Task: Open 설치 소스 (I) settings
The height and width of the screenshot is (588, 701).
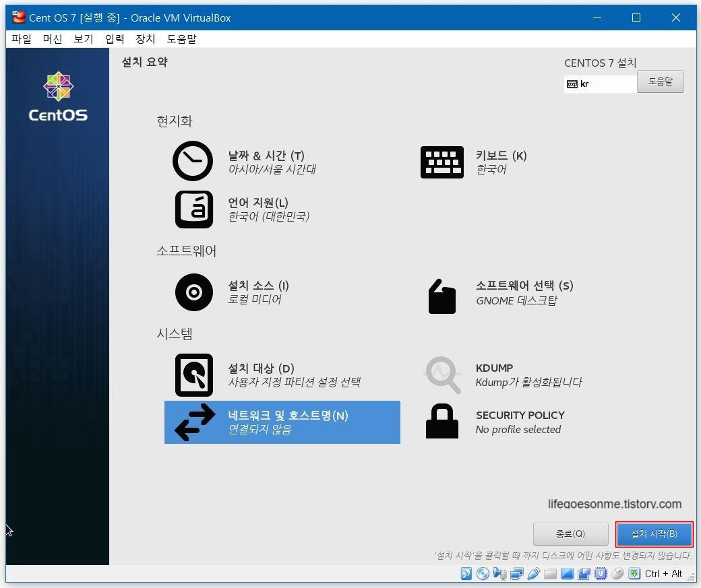Action: 258,286
